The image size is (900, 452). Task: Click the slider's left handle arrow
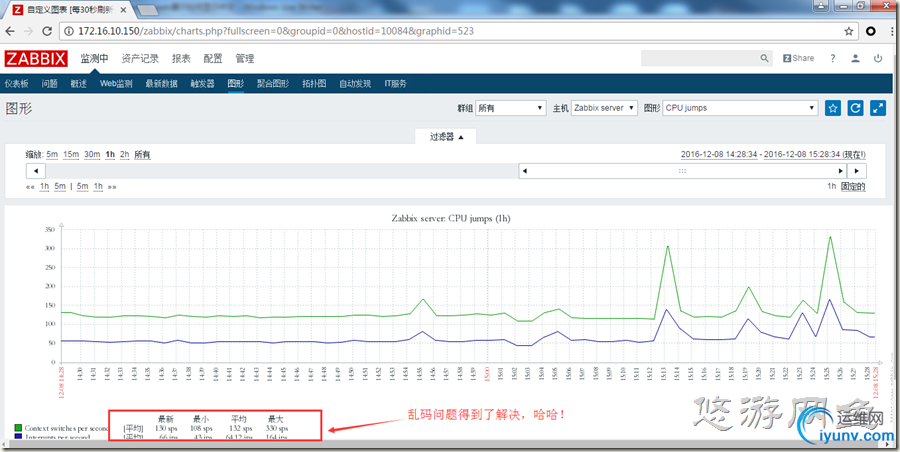pyautogui.click(x=524, y=171)
